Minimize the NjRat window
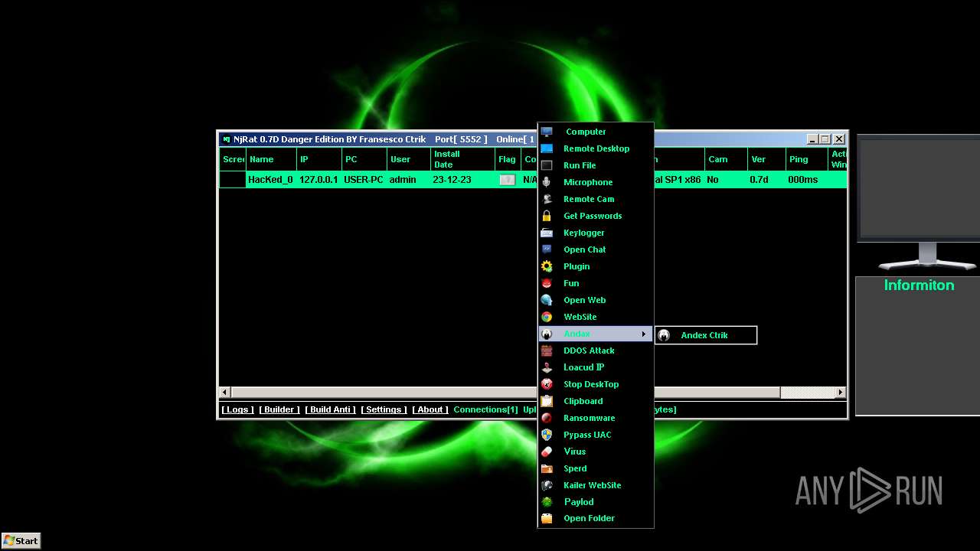 click(812, 139)
